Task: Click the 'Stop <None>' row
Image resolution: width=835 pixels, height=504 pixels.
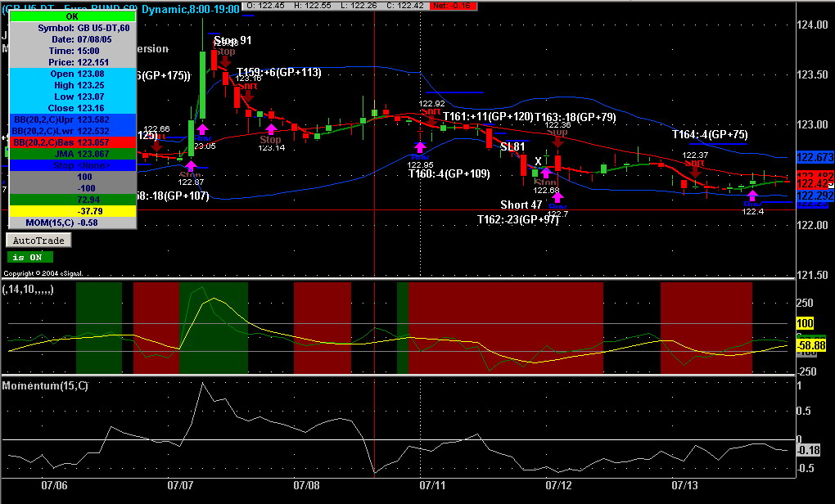Action: tap(73, 165)
